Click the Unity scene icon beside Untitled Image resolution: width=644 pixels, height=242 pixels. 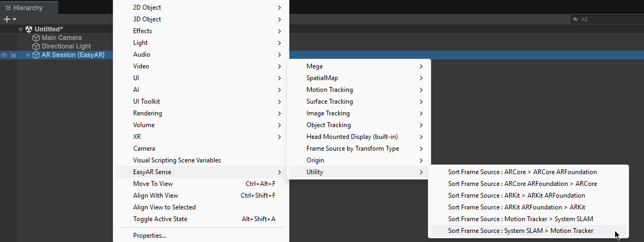click(29, 29)
